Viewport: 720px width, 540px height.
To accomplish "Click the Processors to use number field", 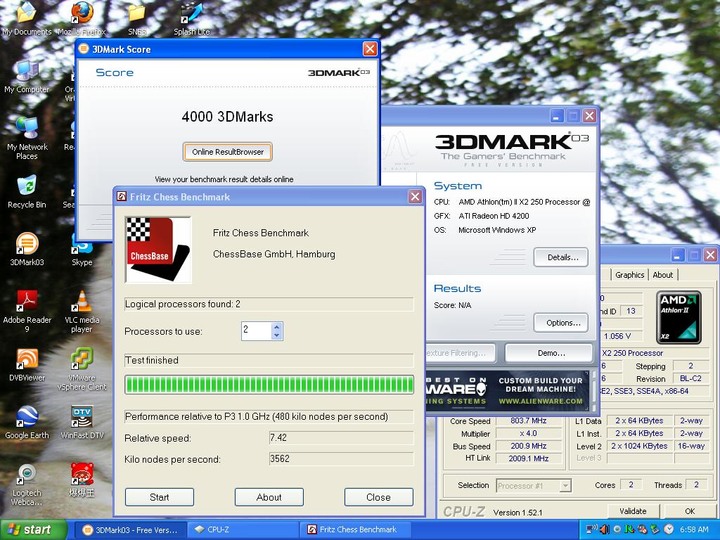I will 256,331.
